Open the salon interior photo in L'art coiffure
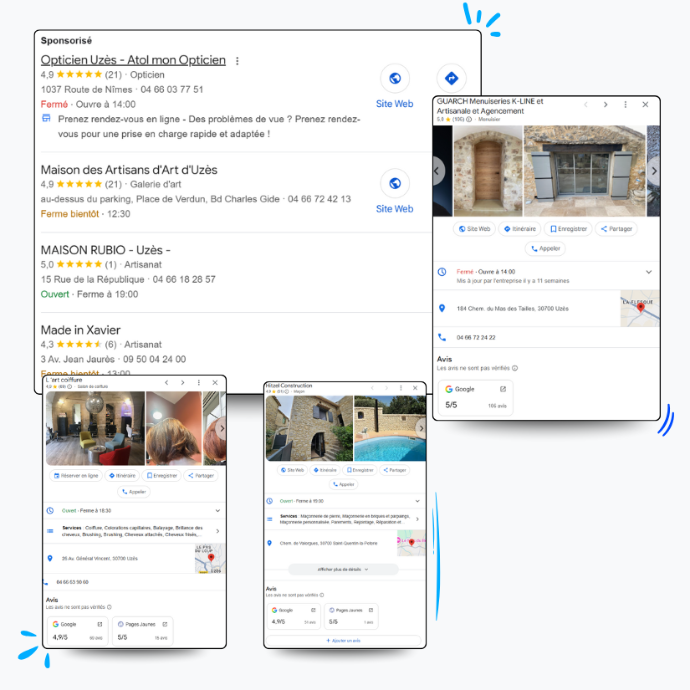This screenshot has height=690, width=690. (95, 428)
